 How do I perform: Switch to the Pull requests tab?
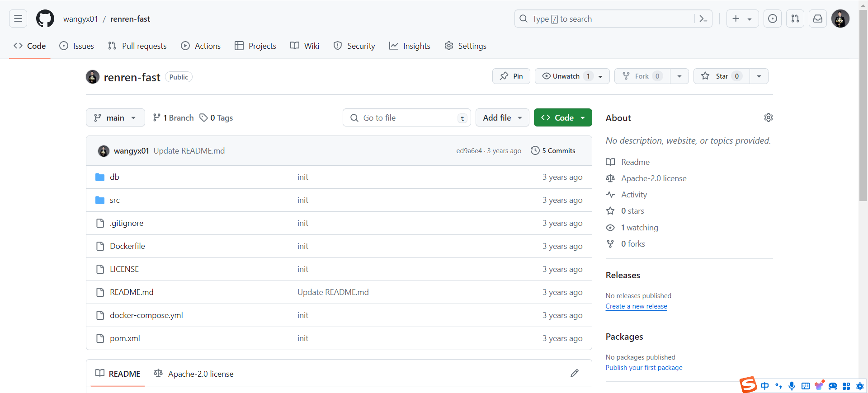click(137, 46)
